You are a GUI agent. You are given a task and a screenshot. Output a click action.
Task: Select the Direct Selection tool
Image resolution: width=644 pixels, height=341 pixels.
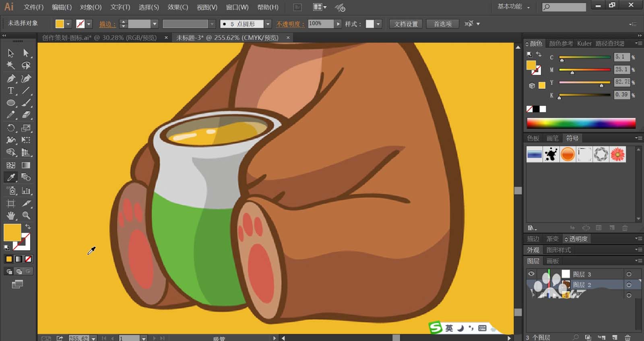pos(26,53)
